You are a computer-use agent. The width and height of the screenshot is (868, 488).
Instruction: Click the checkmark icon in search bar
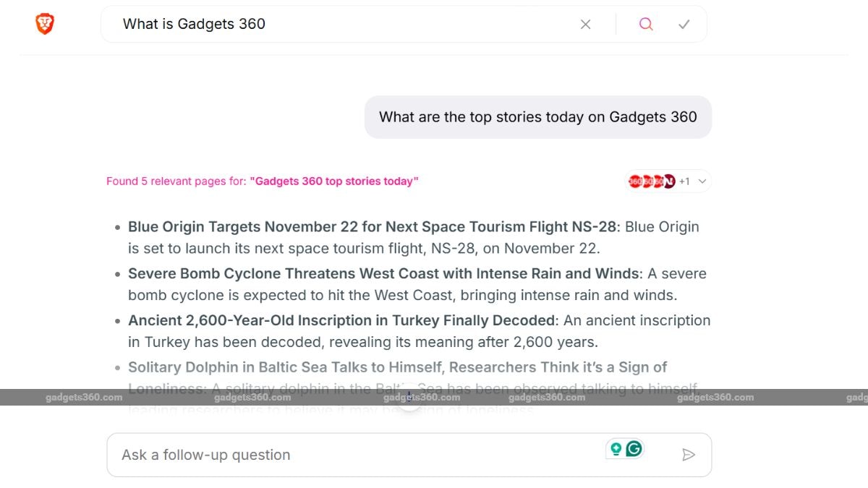click(x=684, y=25)
